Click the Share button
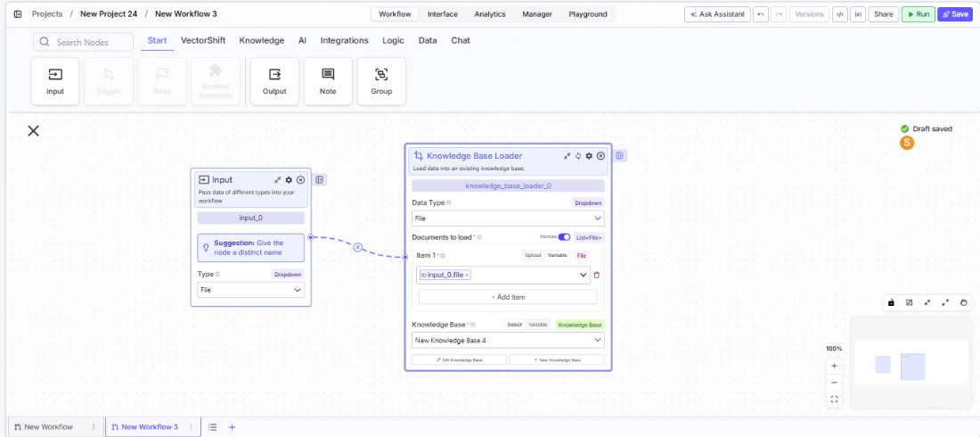980x437 pixels. 884,14
